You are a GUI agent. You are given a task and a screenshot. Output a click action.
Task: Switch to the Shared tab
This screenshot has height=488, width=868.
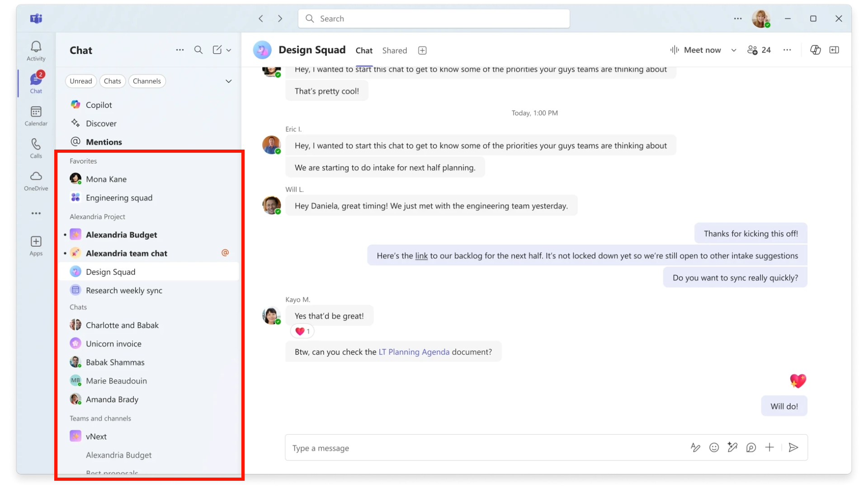394,50
